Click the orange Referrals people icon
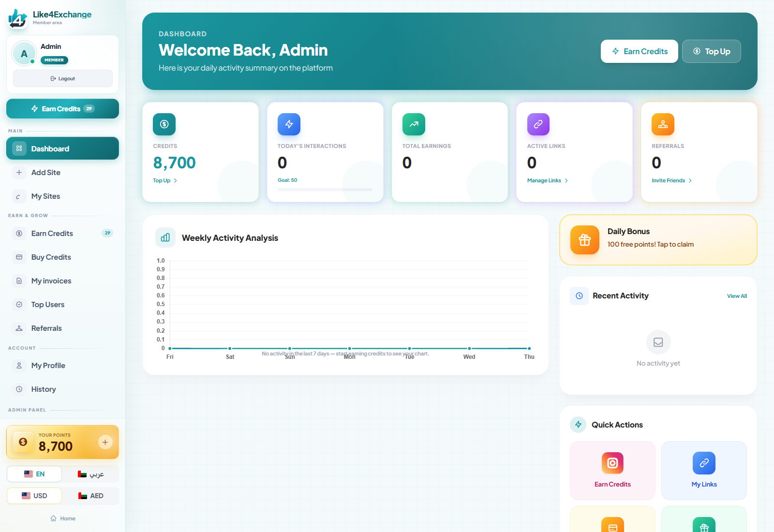Image resolution: width=774 pixels, height=532 pixels. coord(663,124)
